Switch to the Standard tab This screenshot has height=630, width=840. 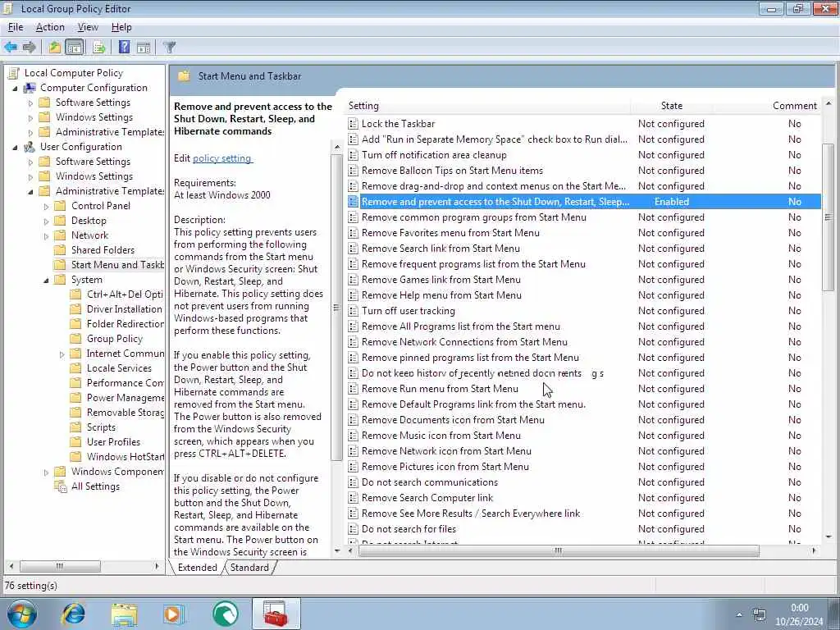[249, 568]
